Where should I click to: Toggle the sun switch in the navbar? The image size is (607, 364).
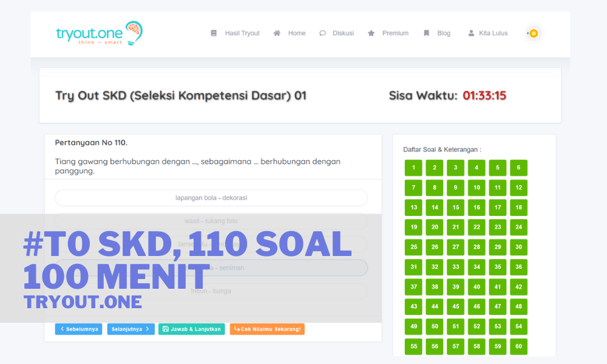532,33
